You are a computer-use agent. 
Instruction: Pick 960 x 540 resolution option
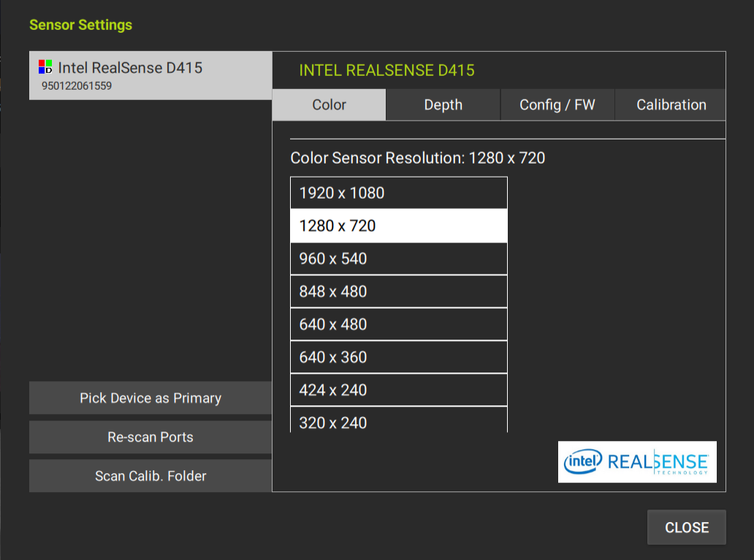(x=399, y=258)
